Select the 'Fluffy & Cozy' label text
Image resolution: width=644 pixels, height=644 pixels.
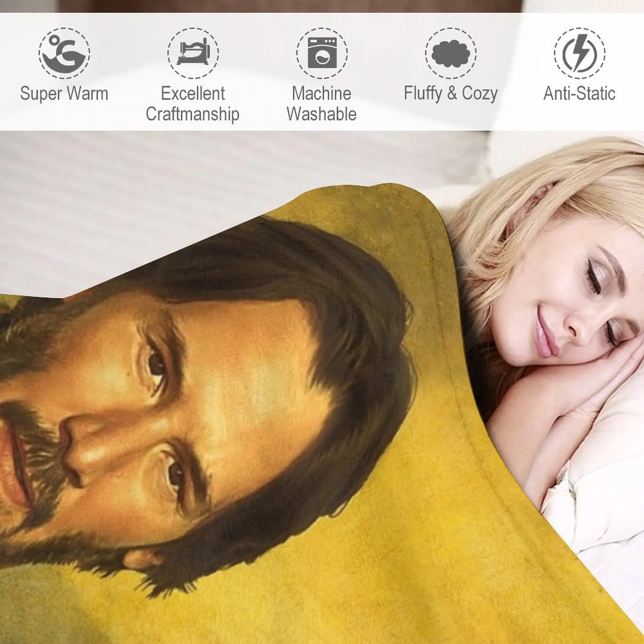click(451, 93)
